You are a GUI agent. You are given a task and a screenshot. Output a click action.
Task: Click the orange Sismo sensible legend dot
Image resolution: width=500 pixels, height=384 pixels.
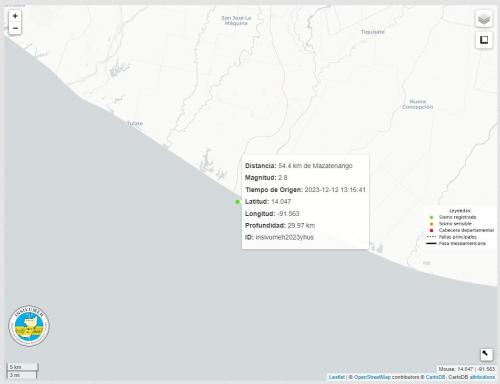point(431,224)
